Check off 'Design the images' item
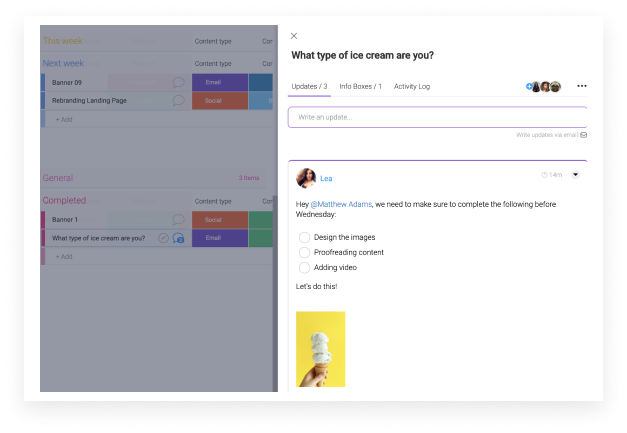This screenshot has width=627, height=433. pyautogui.click(x=304, y=237)
